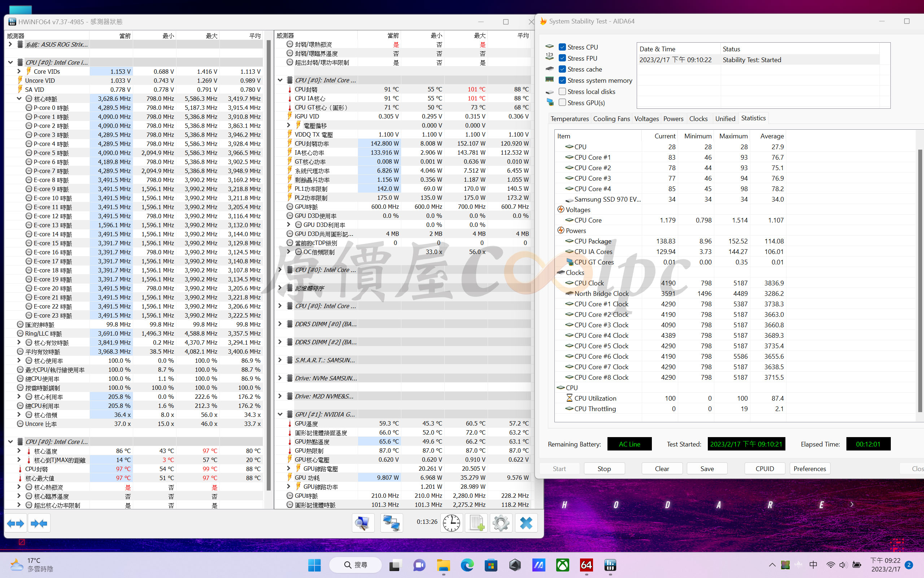The width and height of the screenshot is (924, 578).
Task: Open Preferences in AIDA64
Action: tap(810, 469)
